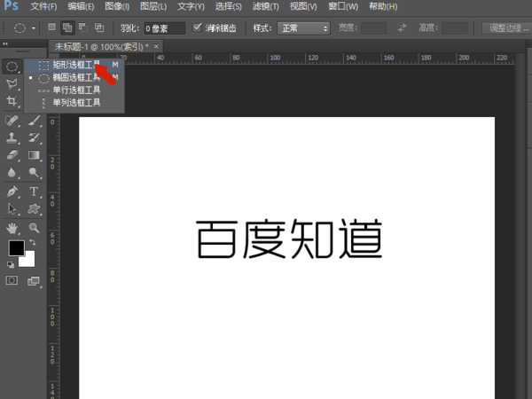Choose 单列选框工具 from the flyout
Viewport: 532px width, 399px height.
click(x=74, y=103)
